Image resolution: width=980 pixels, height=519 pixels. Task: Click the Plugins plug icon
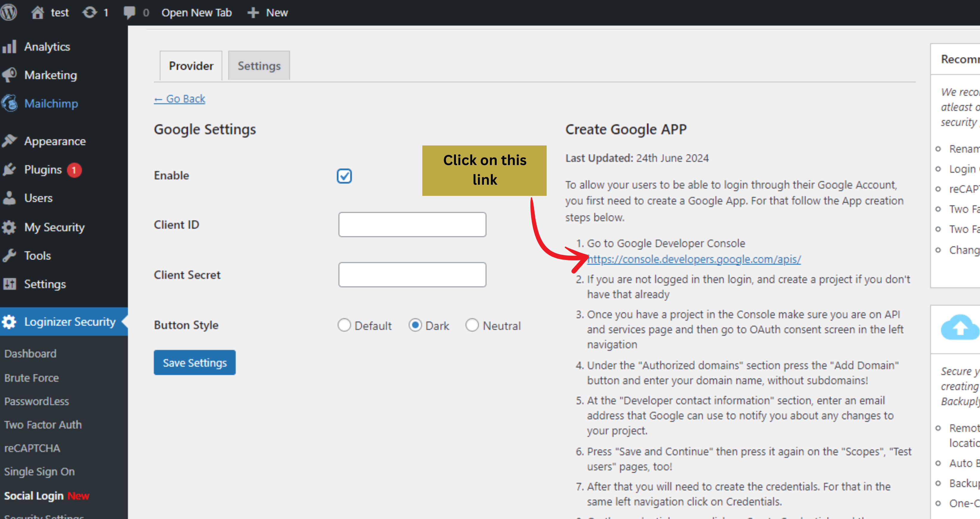[9, 169]
